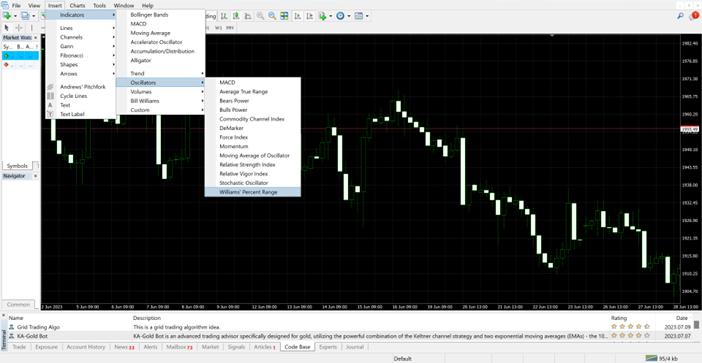
Task: Open the File menu
Action: [x=16, y=5]
